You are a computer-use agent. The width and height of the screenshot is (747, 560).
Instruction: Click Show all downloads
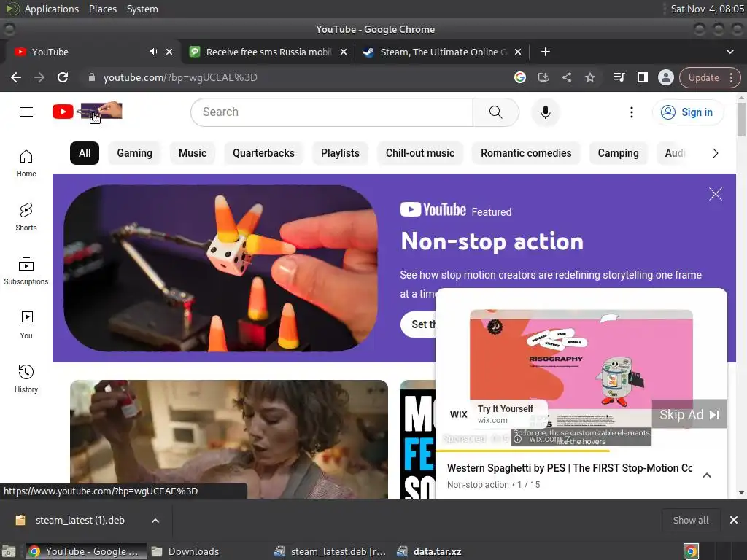690,521
